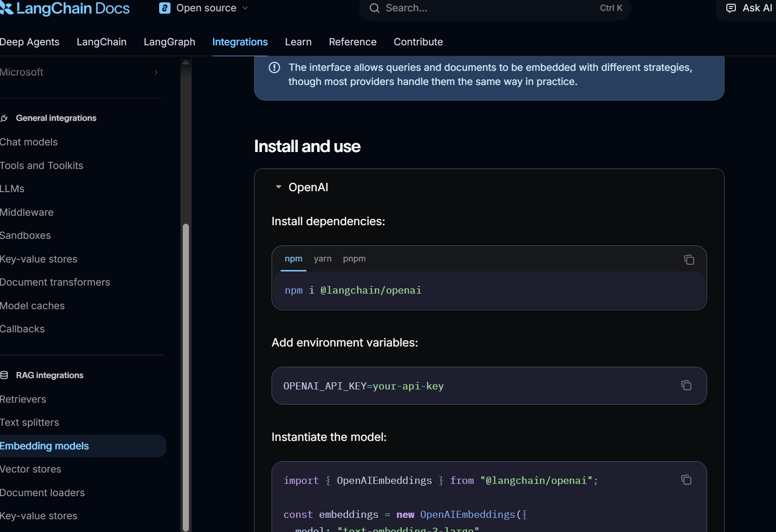Go to LLMs sidebar page

(12, 189)
